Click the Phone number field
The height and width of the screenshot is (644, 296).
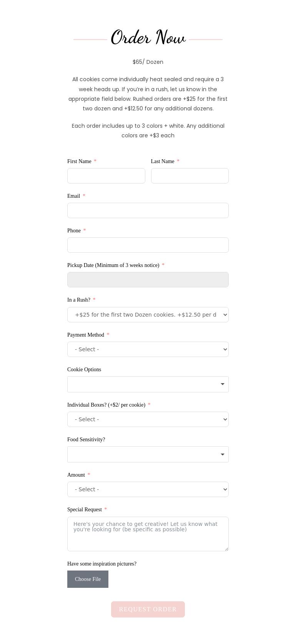pos(148,245)
